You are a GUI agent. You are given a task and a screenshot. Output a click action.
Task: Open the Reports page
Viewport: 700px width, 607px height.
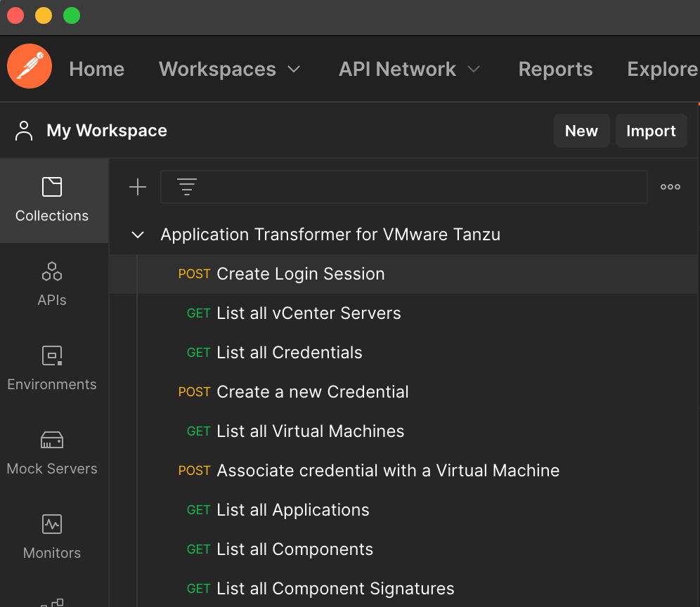click(x=555, y=69)
